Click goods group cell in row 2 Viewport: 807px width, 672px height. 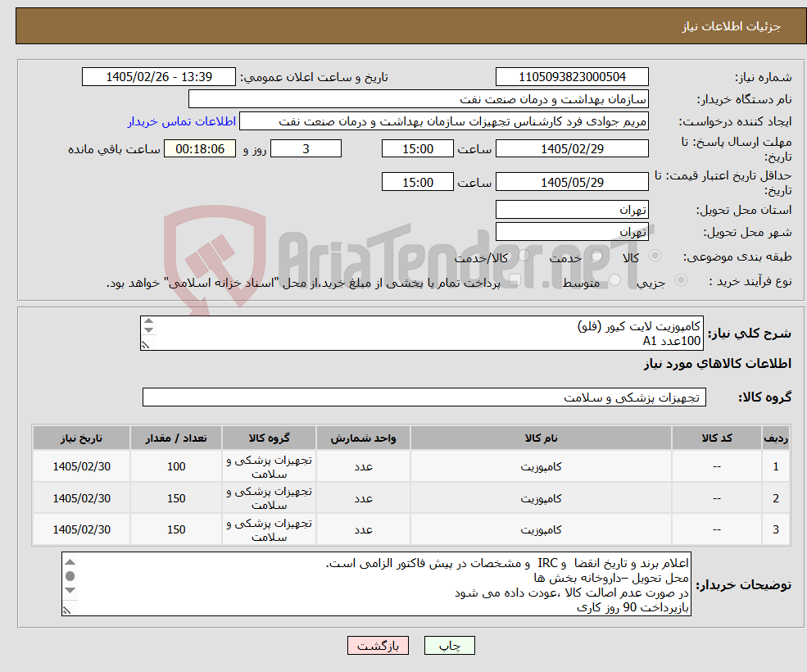click(x=269, y=498)
